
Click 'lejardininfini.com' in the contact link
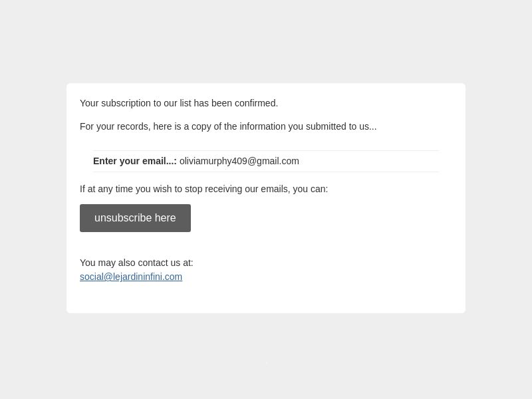click(x=148, y=277)
